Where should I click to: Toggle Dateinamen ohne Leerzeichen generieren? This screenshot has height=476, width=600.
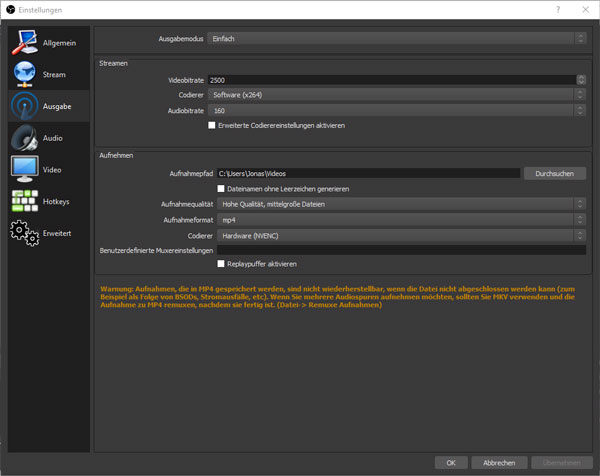pos(221,188)
